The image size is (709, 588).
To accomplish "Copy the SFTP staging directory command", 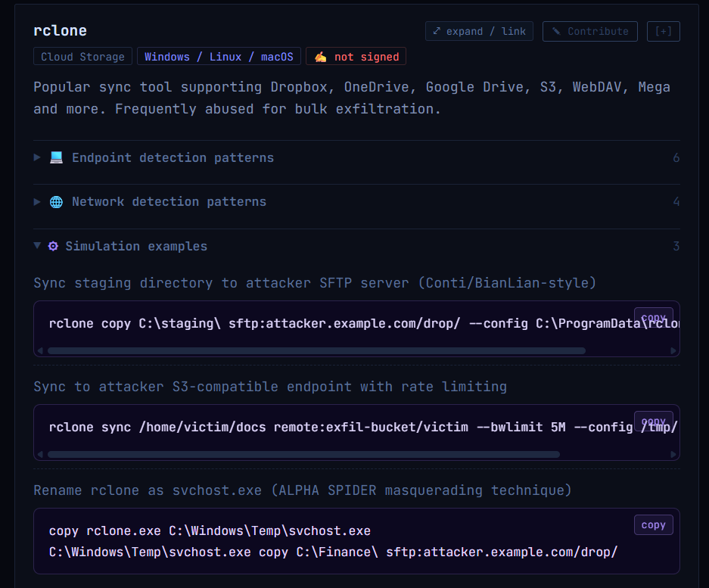I will (653, 318).
